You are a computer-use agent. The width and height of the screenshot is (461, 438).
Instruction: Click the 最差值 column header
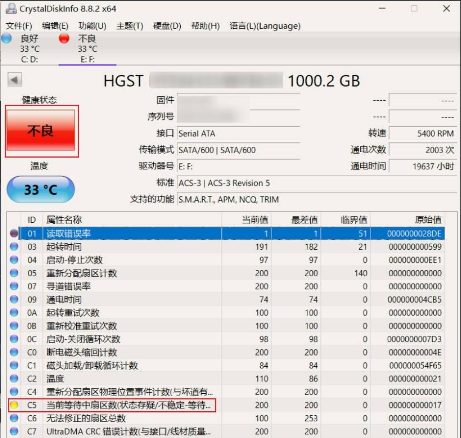pos(296,220)
